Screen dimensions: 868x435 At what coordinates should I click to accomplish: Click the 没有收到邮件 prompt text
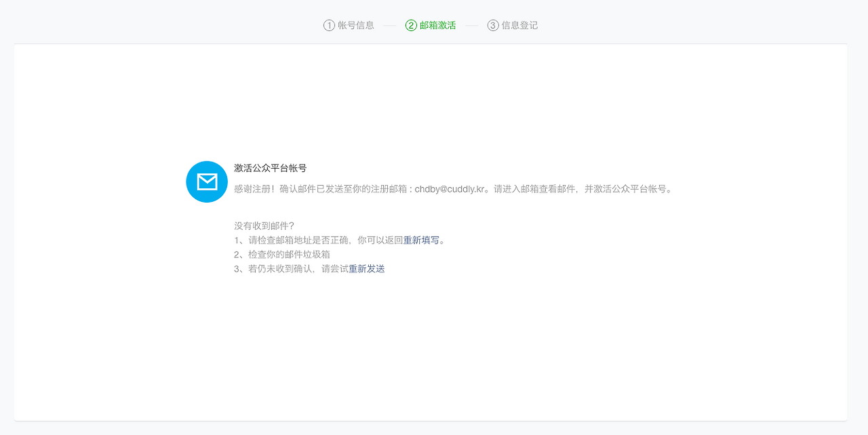265,225
